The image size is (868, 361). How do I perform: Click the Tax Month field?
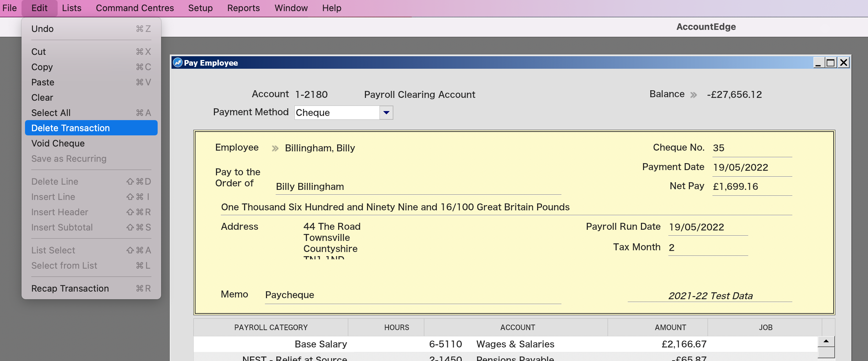pos(708,247)
